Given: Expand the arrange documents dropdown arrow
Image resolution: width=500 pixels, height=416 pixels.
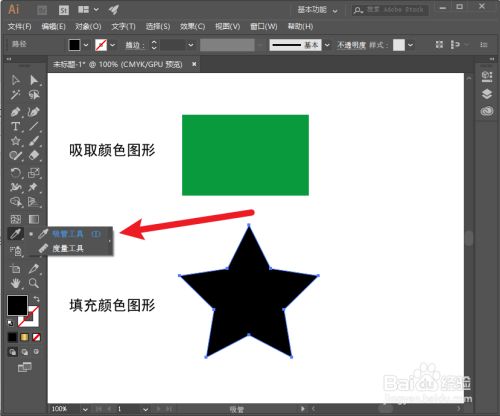Looking at the screenshot, I should point(96,10).
